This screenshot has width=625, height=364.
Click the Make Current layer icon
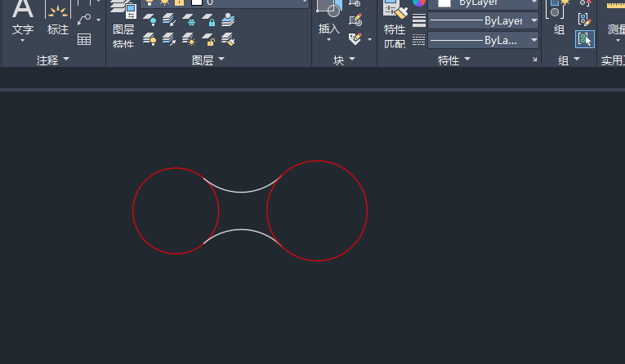[228, 20]
